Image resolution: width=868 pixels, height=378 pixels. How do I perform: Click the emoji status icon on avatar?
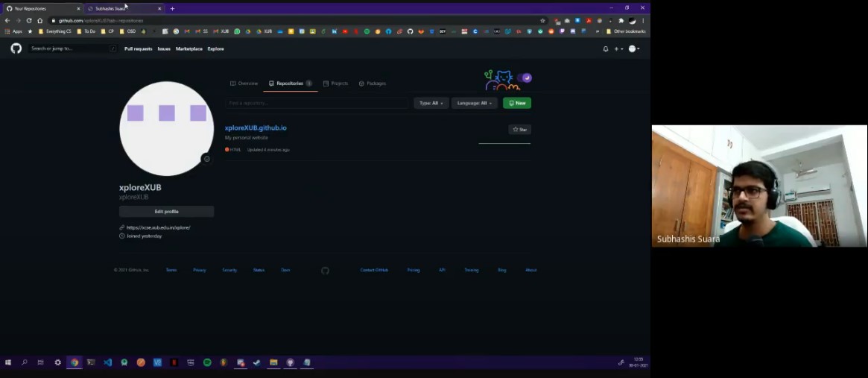tap(206, 159)
